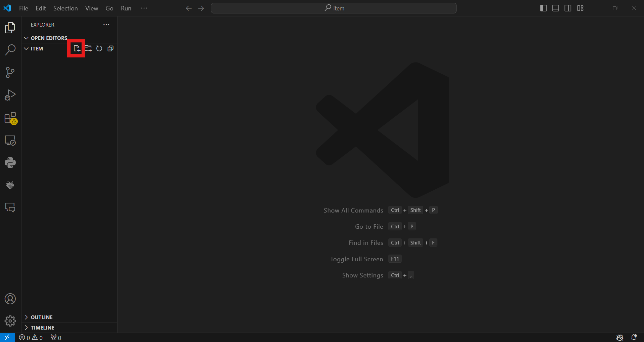Click the remote window indicator in status bar

coord(7,337)
